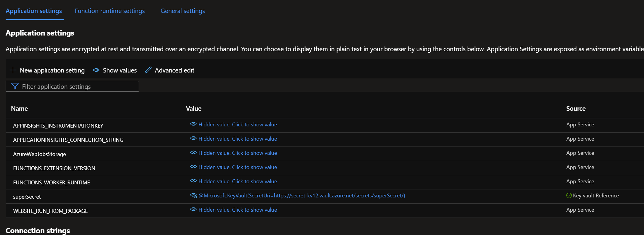Open the General settings tab

pos(182,11)
